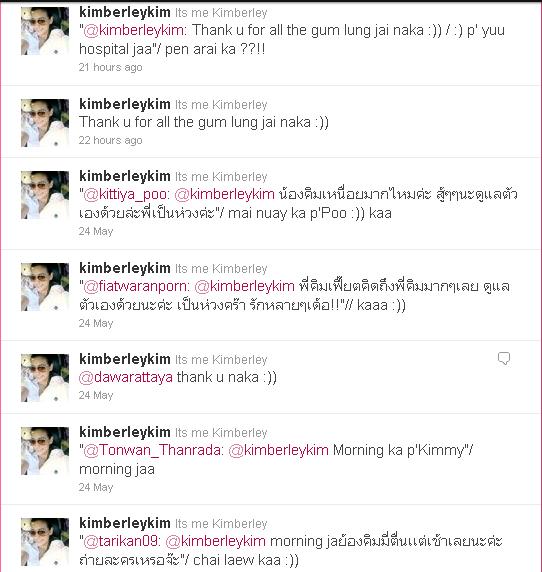This screenshot has height=572, width=542.
Task: Open the @dawarattaya mention link
Action: (x=126, y=377)
